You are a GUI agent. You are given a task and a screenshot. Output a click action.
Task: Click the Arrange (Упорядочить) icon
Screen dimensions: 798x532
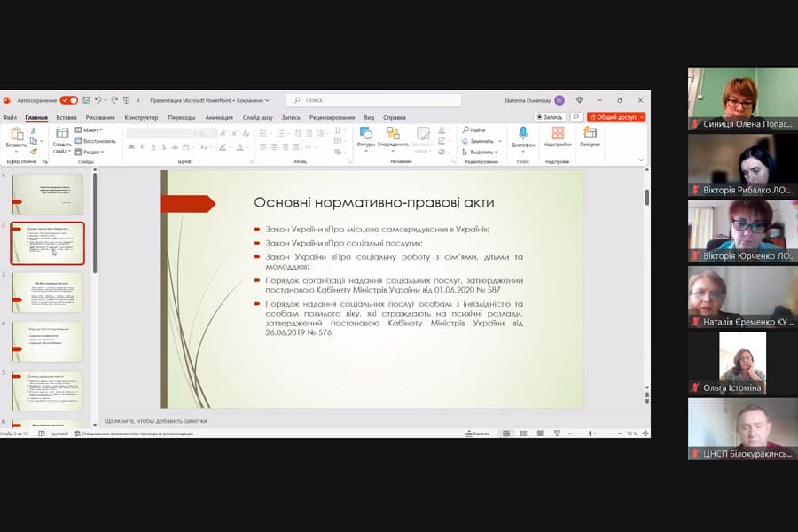(393, 134)
